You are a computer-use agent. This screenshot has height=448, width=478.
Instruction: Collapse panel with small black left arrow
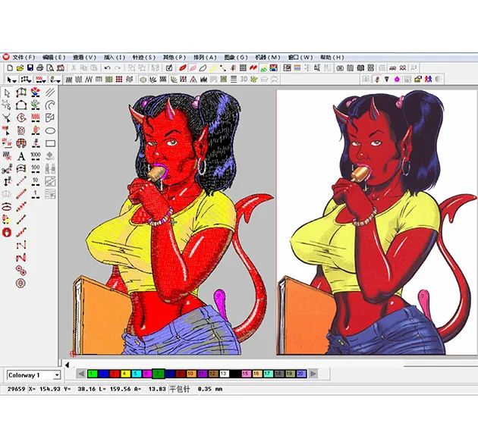pyautogui.click(x=67, y=365)
